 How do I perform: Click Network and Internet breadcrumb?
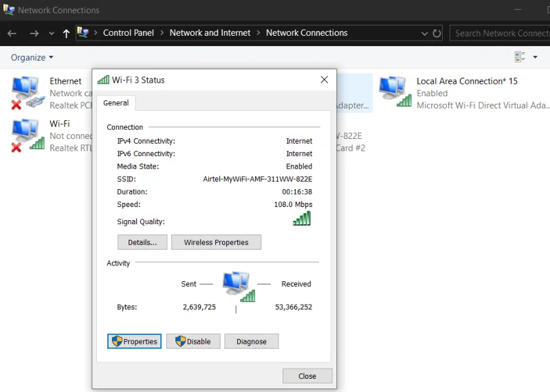(210, 32)
